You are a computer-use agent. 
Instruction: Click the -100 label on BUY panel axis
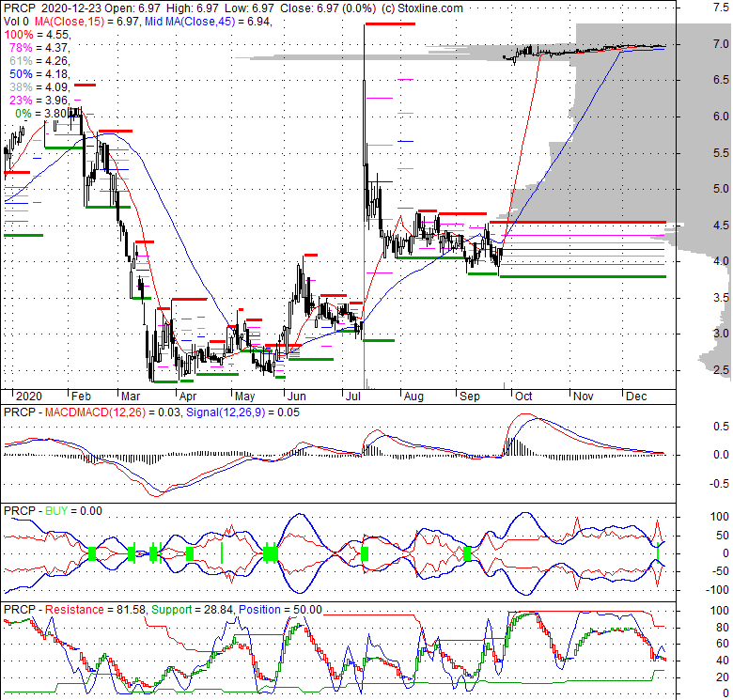click(x=719, y=590)
